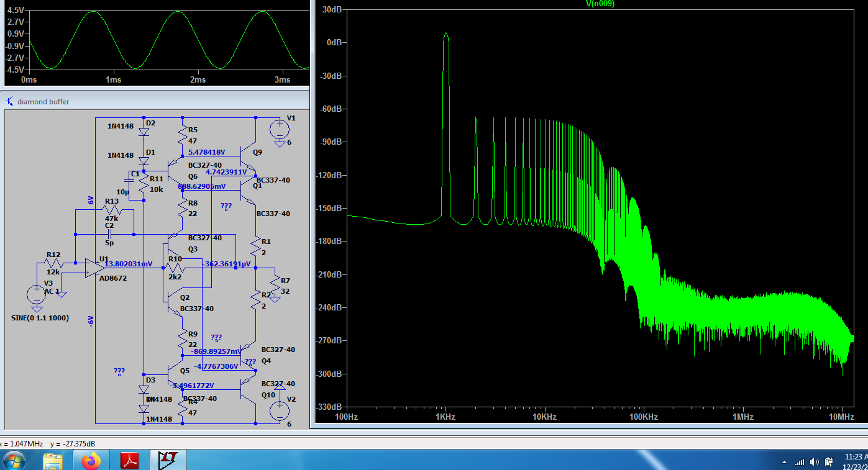Click the 2ms time axis label

click(198, 80)
